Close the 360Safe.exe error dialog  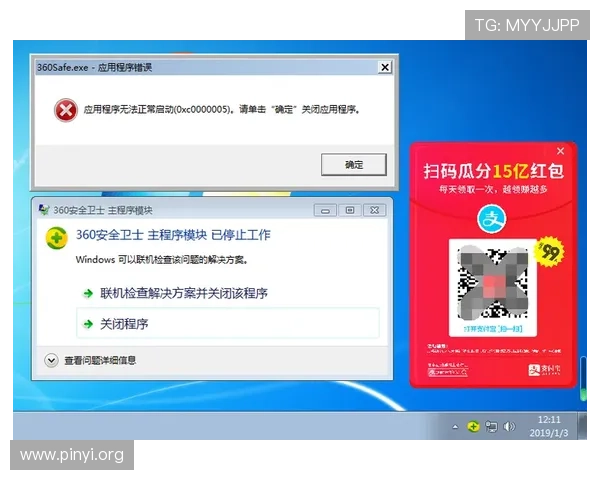click(385, 67)
